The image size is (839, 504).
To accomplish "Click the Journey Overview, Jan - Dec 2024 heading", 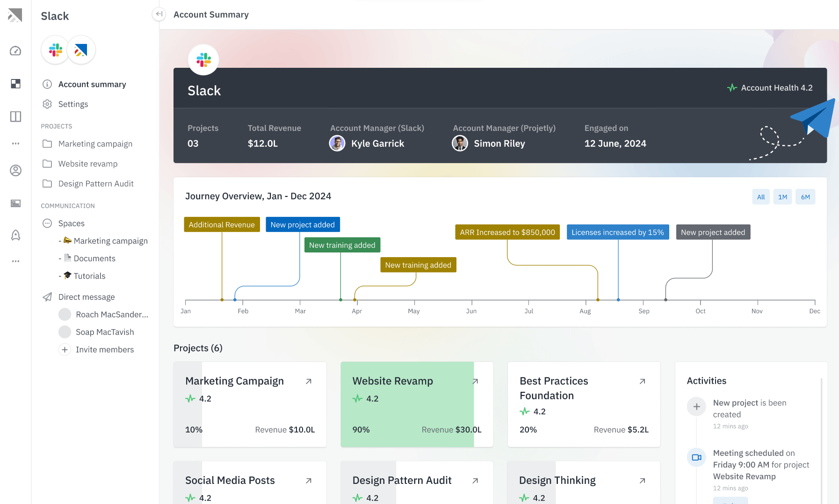I will point(258,196).
